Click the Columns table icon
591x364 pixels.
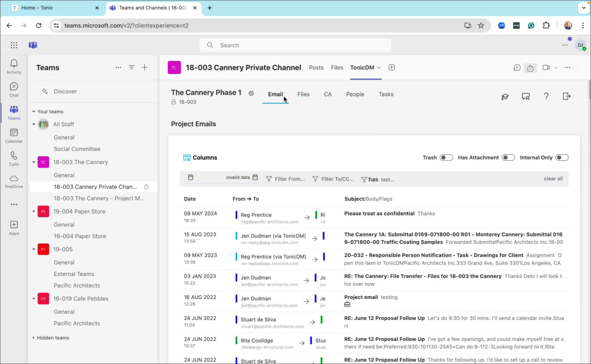[187, 158]
